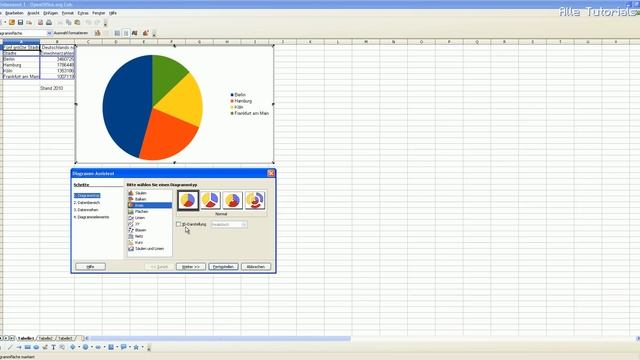Screen dimensions: 640x360
Task: Open the Ansicht menu
Action: point(33,13)
